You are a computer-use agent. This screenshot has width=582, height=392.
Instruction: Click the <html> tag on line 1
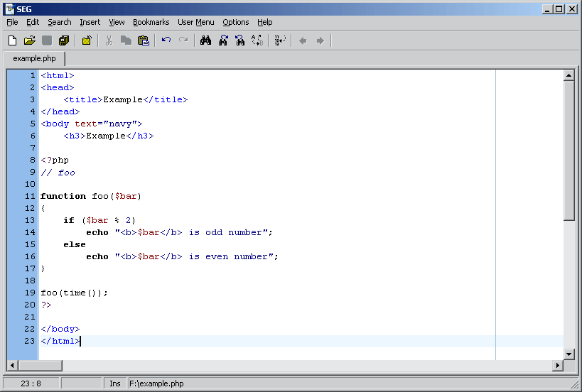(x=58, y=76)
